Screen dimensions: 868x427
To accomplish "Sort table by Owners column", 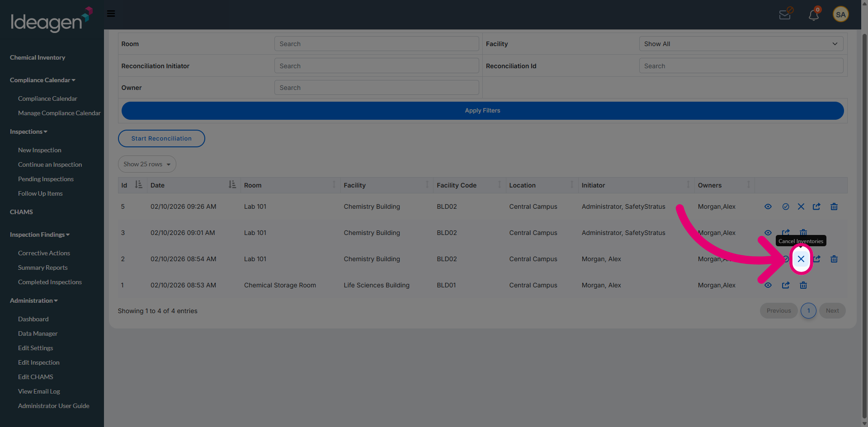I will [724, 185].
